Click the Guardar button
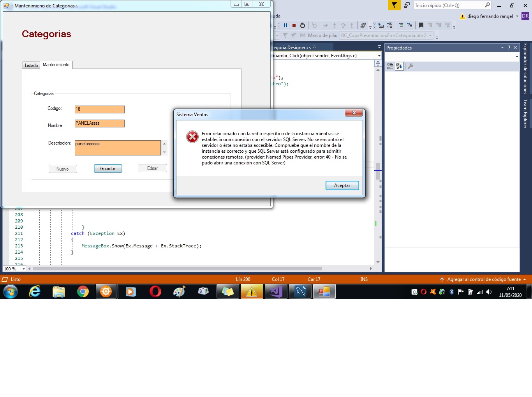This screenshot has height=397, width=532. 108,169
